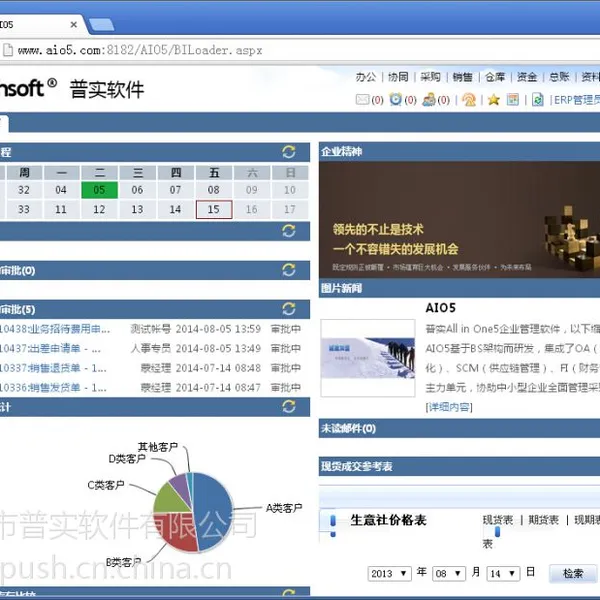Click the 现货成交参考表 panel header

459,466
